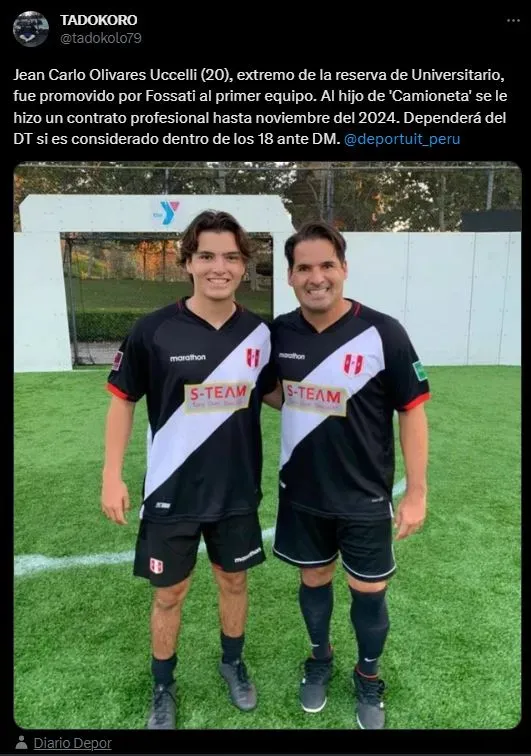This screenshot has width=531, height=756.
Task: Click TADOKORO's round profile avatar
Action: pos(30,29)
